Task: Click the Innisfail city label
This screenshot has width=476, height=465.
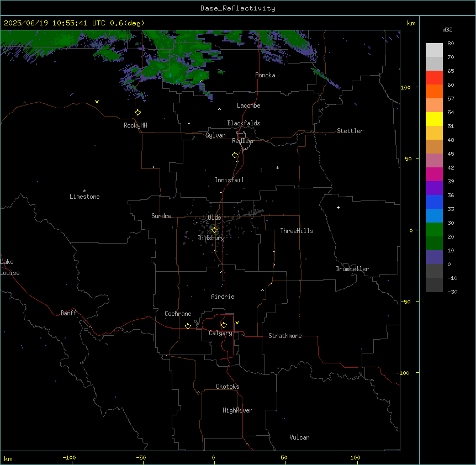Action: pyautogui.click(x=229, y=180)
